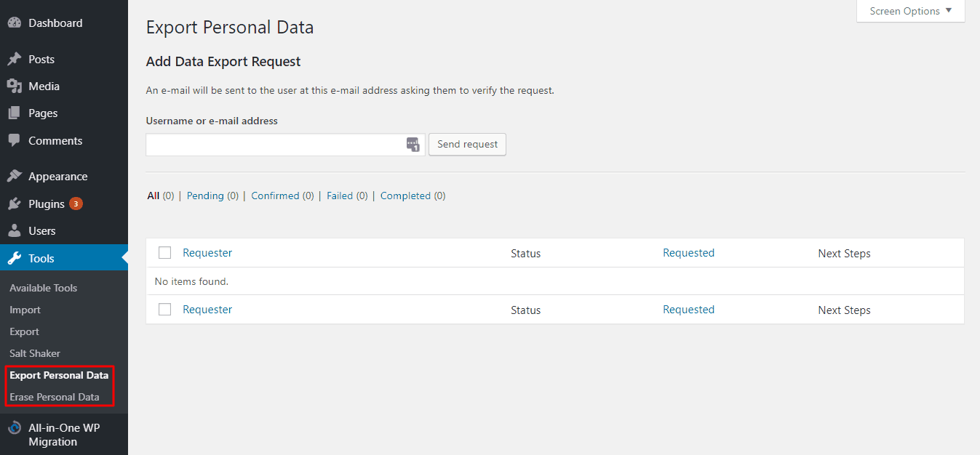Open the Import submenu item
This screenshot has height=455, width=980.
(x=25, y=310)
